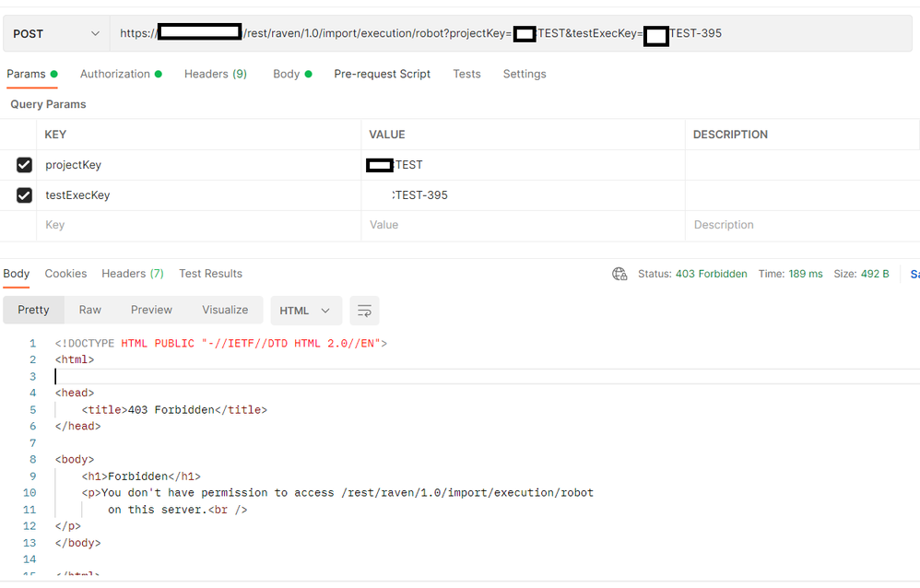Open the Authorization tab
The image size is (920, 588).
(x=121, y=74)
